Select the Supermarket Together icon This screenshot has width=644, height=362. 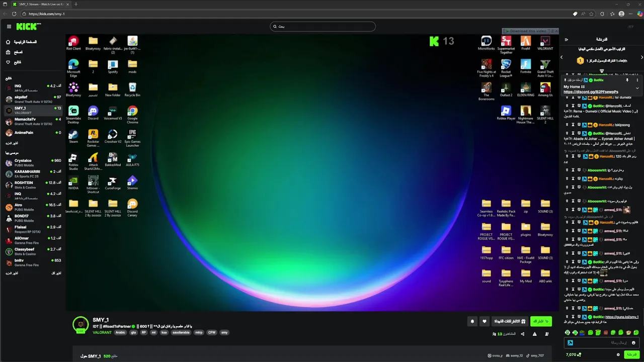point(506,45)
